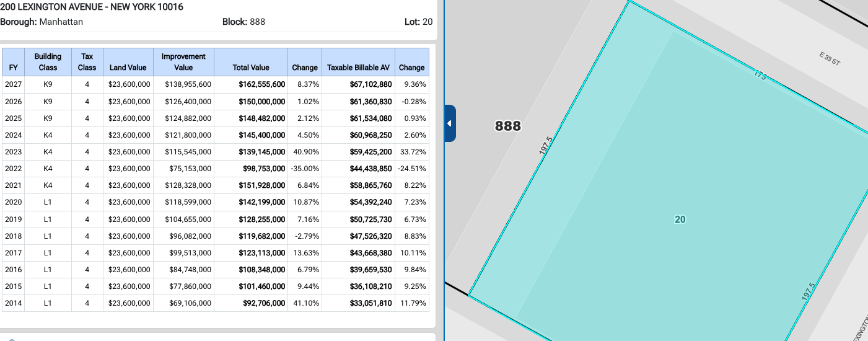Click the FY column header
The width and height of the screenshot is (868, 341).
14,62
